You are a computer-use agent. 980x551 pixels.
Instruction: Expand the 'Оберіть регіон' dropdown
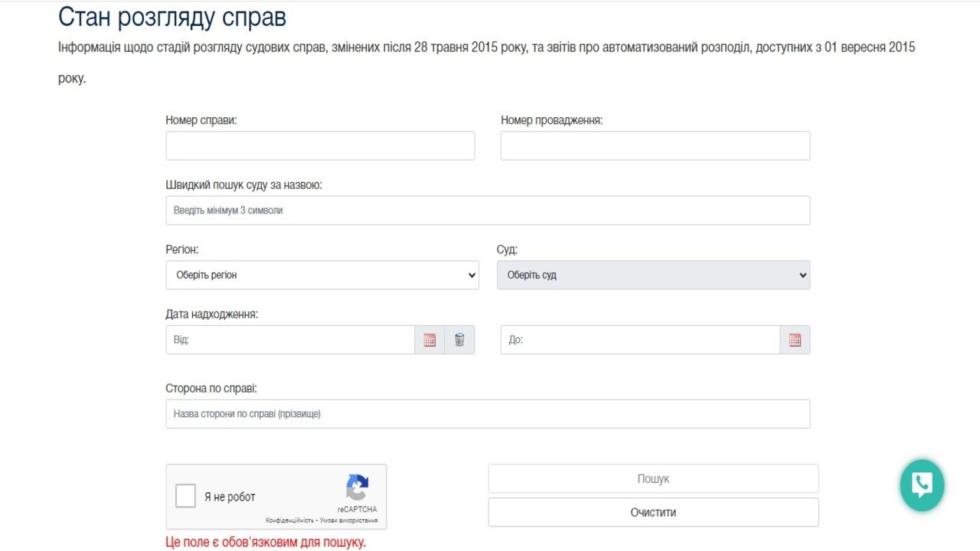(322, 275)
